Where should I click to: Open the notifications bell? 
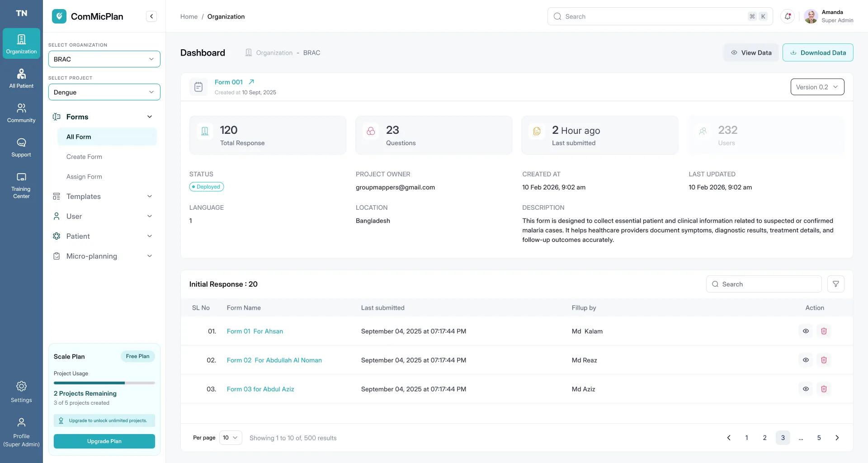788,16
